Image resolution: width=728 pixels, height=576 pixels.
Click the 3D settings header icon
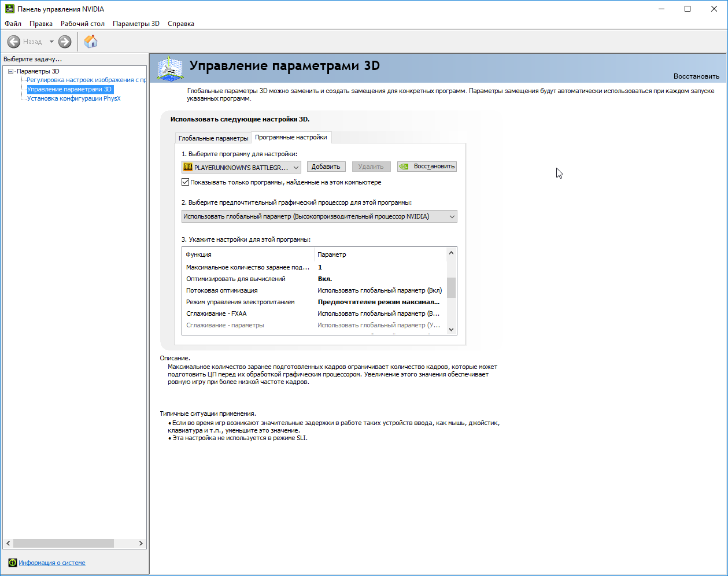point(169,69)
